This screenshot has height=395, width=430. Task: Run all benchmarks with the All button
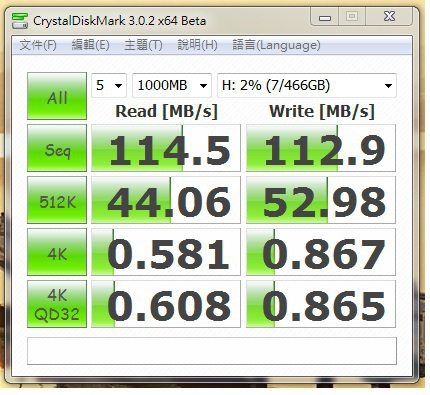point(57,96)
